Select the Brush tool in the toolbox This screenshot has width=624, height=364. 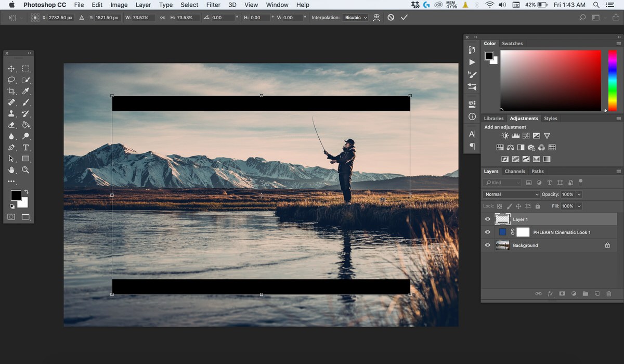[x=25, y=102]
